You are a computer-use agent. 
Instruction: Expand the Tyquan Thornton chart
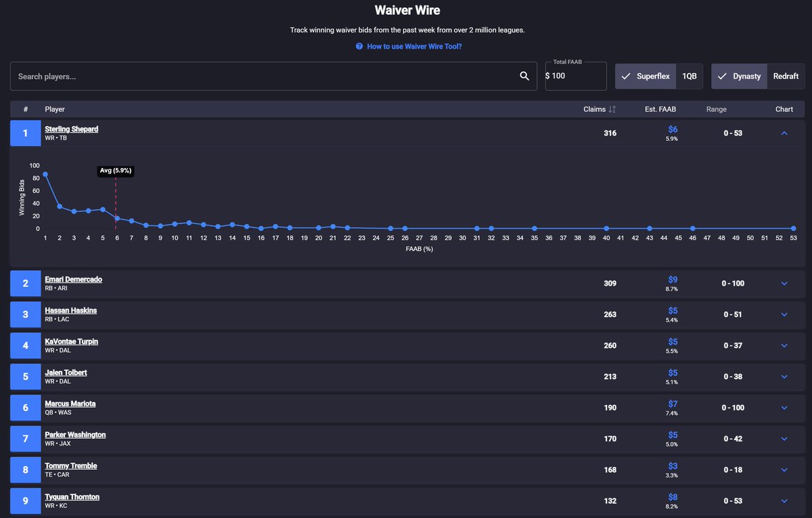pyautogui.click(x=784, y=502)
